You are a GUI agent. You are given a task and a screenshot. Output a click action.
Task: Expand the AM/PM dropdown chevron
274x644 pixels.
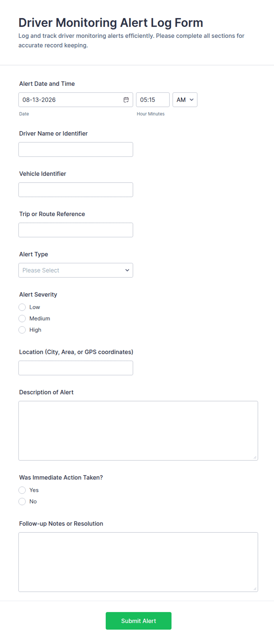pyautogui.click(x=192, y=100)
